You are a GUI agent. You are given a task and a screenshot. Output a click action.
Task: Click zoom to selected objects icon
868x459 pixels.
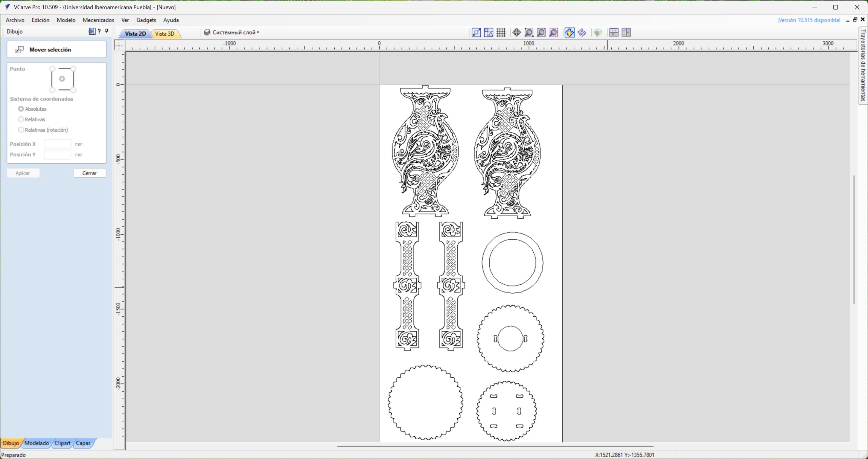[553, 33]
